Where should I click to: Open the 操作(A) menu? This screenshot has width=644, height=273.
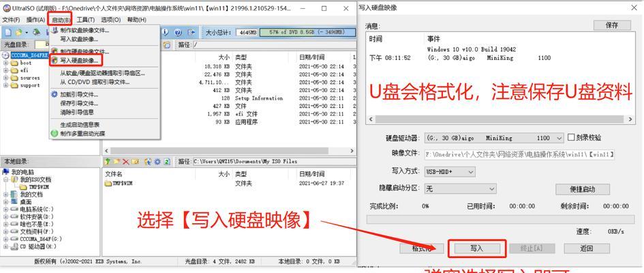[x=35, y=20]
